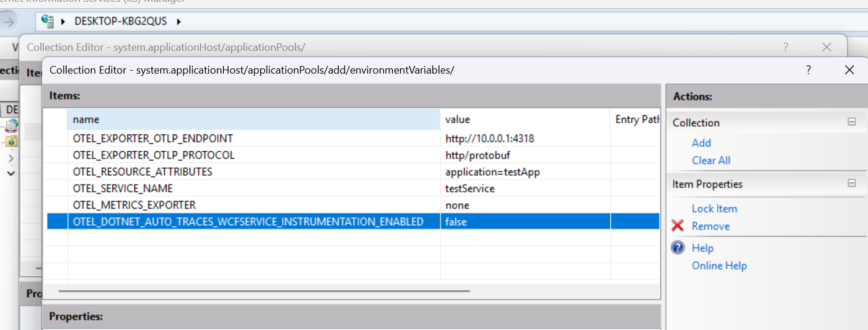Click Clear All in Actions pane
The width and height of the screenshot is (868, 330).
pyautogui.click(x=711, y=161)
